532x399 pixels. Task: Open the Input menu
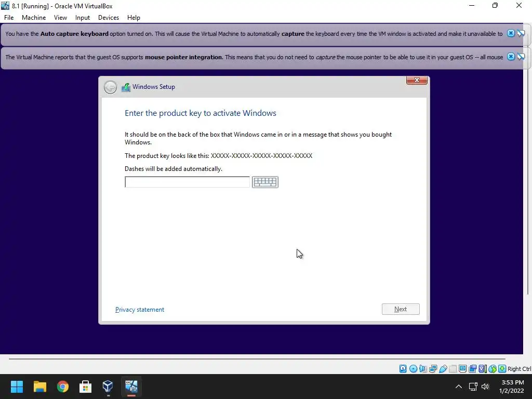(83, 18)
